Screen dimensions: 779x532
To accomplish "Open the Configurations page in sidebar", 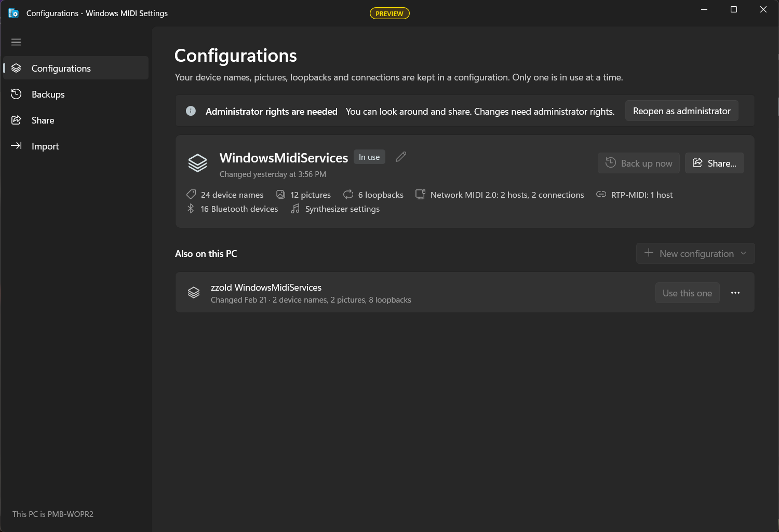I will pos(76,68).
